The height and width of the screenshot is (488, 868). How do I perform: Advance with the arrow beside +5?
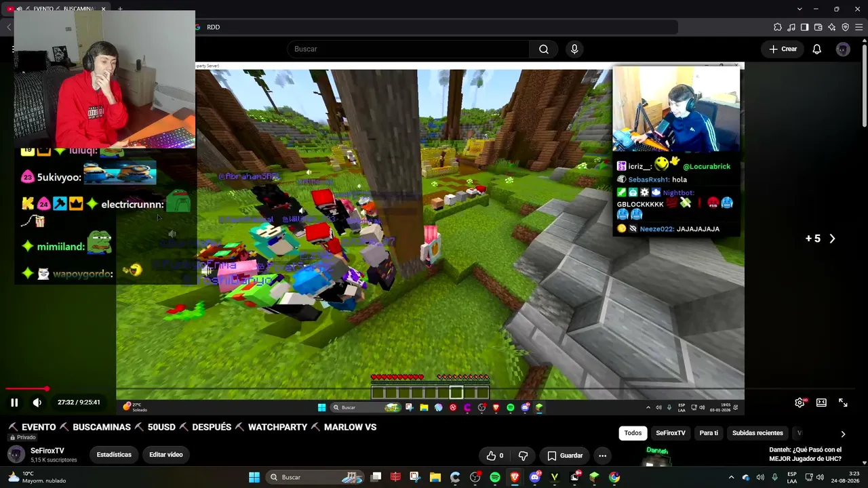tap(832, 239)
